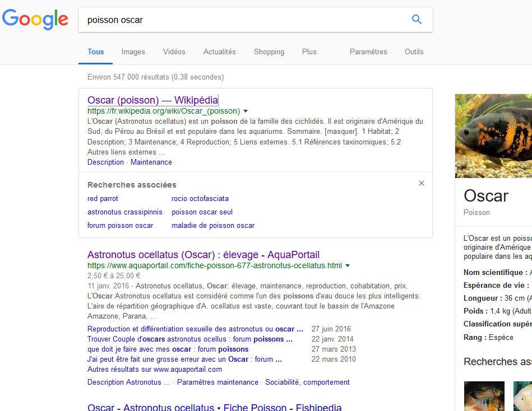Switch to the Images tab

point(133,52)
